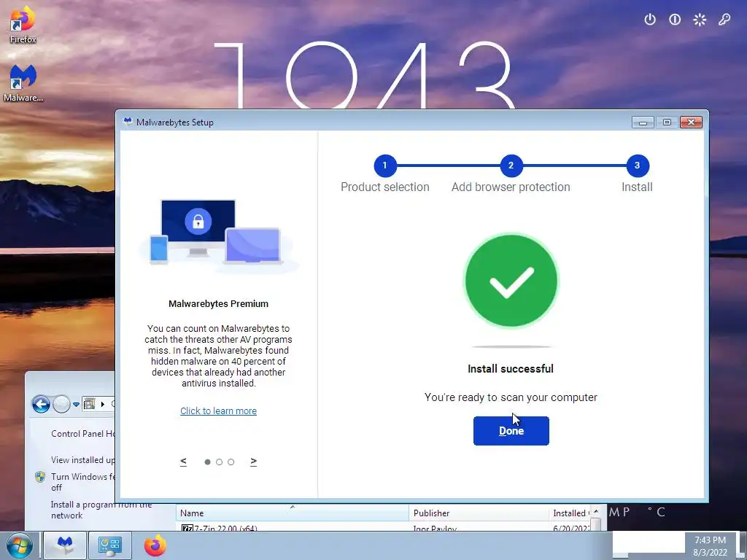Open Firefox desktop shortcut
The image size is (747, 560).
(23, 25)
